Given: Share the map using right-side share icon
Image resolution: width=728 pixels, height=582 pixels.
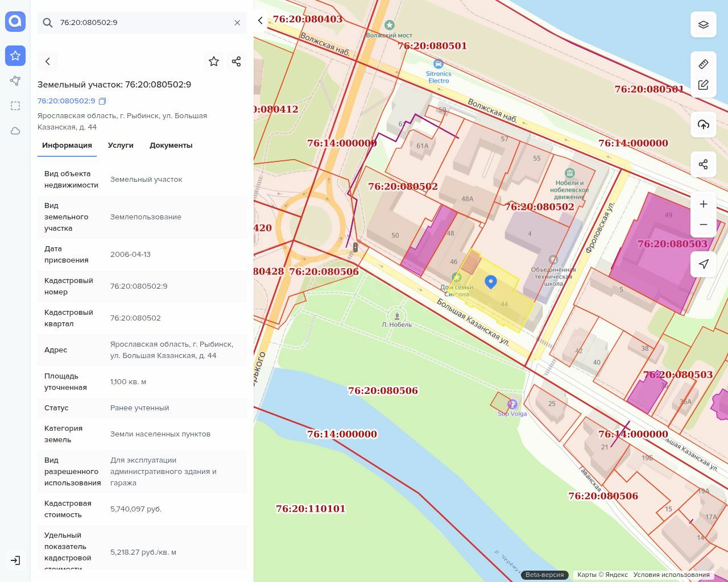Looking at the screenshot, I should pos(704,164).
